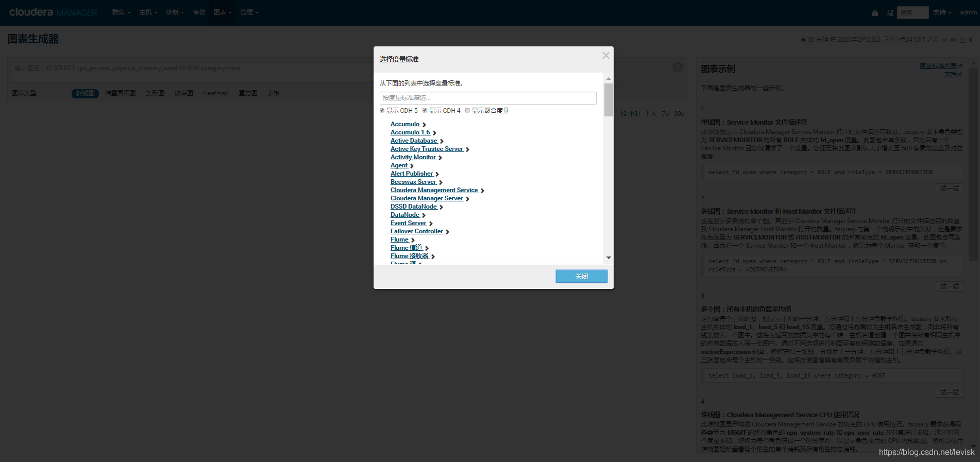This screenshot has width=980, height=462.
Task: Set time range to 30d
Action: (x=679, y=114)
